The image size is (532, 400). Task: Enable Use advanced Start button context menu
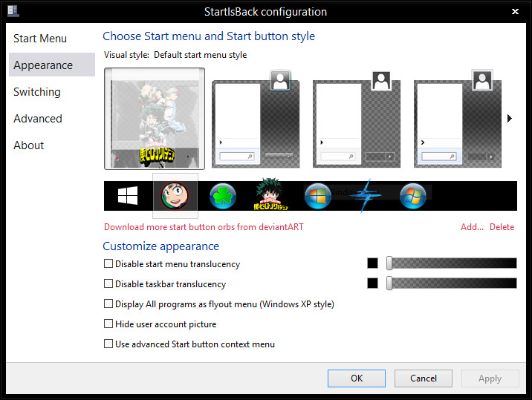click(108, 344)
